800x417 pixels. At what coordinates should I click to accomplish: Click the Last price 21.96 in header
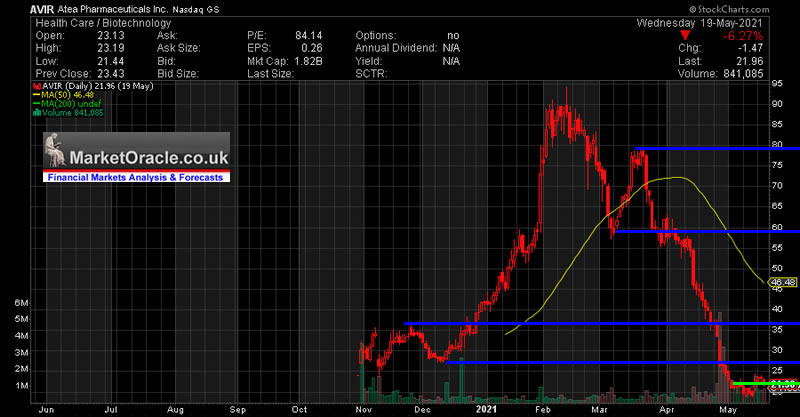tap(749, 61)
